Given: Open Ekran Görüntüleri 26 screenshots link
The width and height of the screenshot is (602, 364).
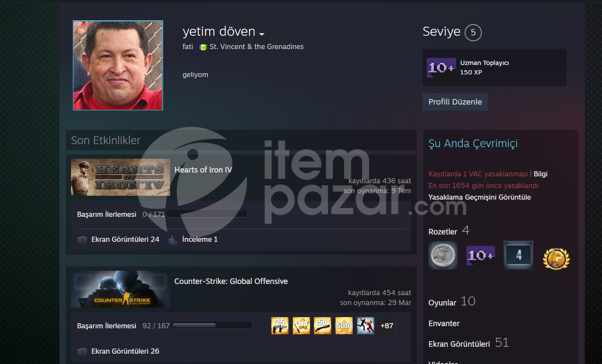Looking at the screenshot, I should coord(125,351).
